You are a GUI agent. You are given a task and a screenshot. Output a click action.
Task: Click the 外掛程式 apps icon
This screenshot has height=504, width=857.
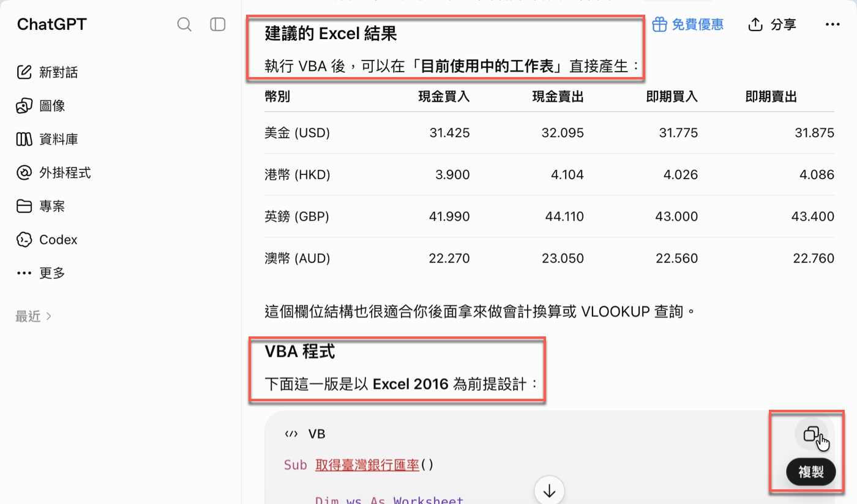click(x=23, y=172)
